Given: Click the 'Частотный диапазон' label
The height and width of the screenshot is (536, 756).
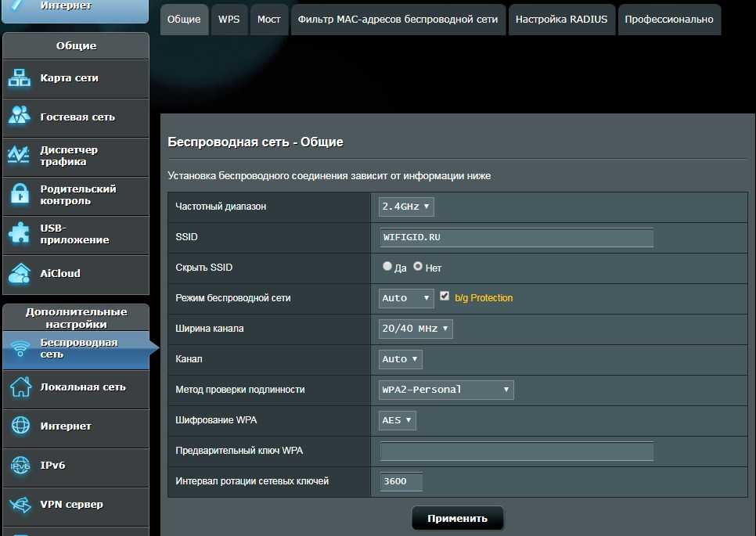Looking at the screenshot, I should pyautogui.click(x=221, y=207).
